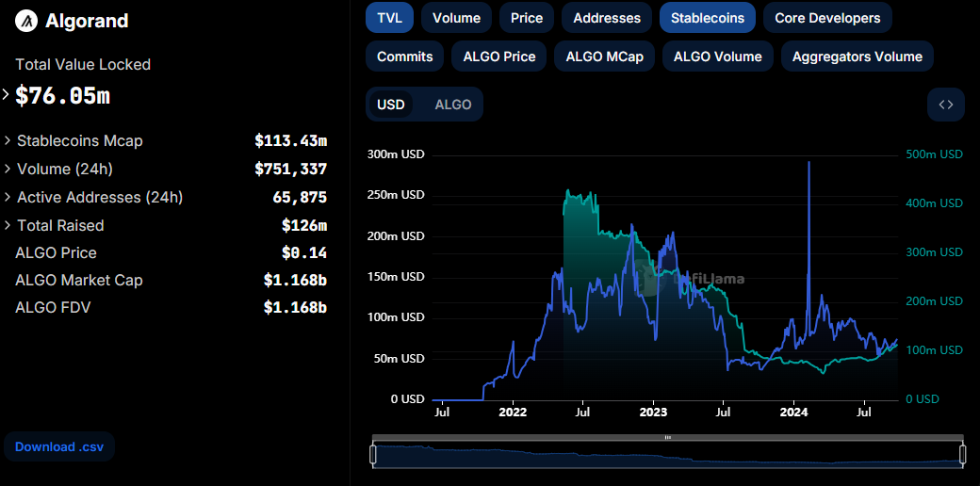The image size is (980, 486).
Task: Click the 2024 x-axis label
Action: (x=793, y=413)
